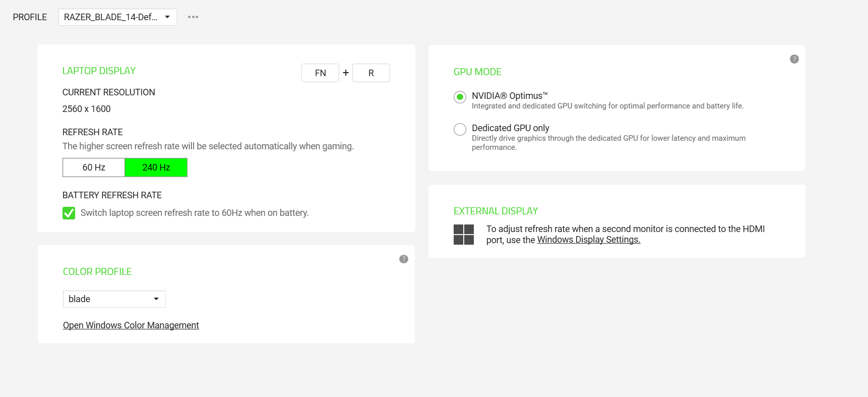Click the plus sign between FN and R
This screenshot has height=397, width=868.
[x=346, y=73]
